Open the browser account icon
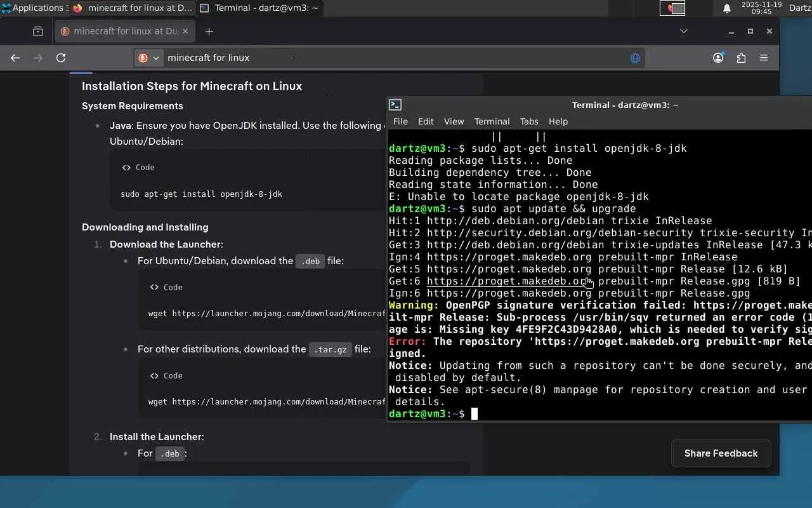 (x=718, y=58)
